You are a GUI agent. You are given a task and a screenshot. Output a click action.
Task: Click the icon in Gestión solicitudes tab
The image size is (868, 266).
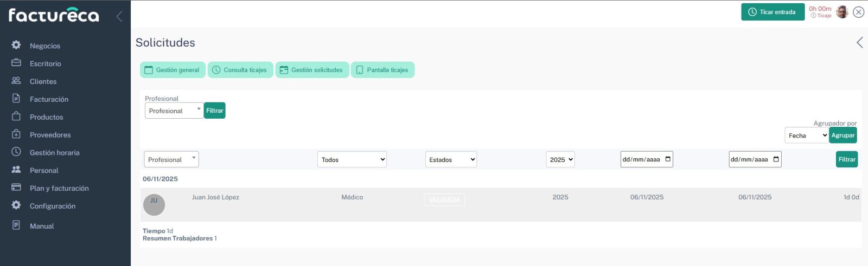[x=284, y=70]
